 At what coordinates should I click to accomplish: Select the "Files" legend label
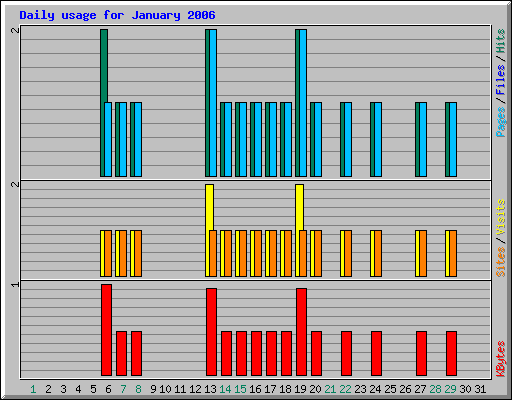[500, 79]
